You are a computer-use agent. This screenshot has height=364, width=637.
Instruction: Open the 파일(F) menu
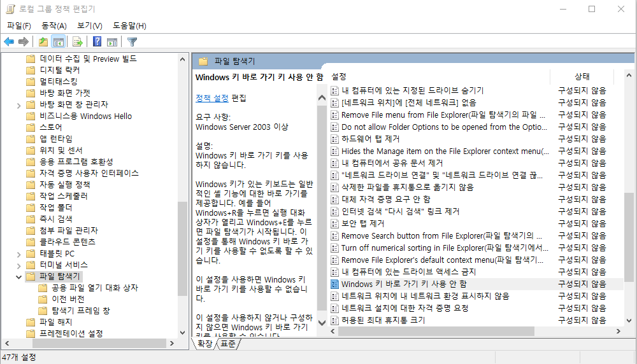coord(19,26)
